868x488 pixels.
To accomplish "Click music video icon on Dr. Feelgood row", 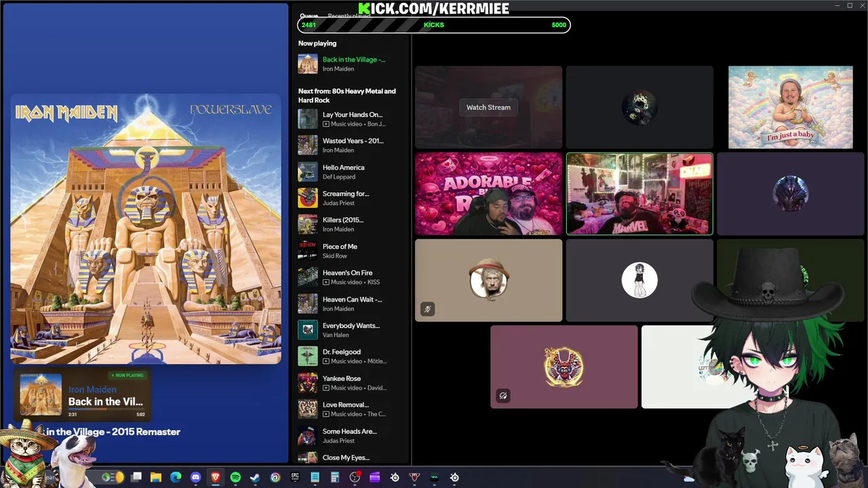I will (326, 361).
